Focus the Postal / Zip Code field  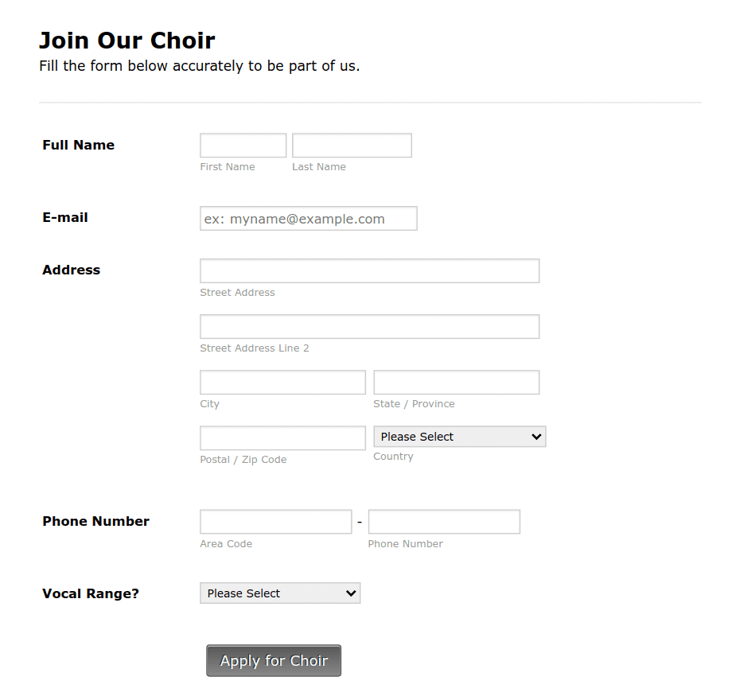click(x=282, y=437)
